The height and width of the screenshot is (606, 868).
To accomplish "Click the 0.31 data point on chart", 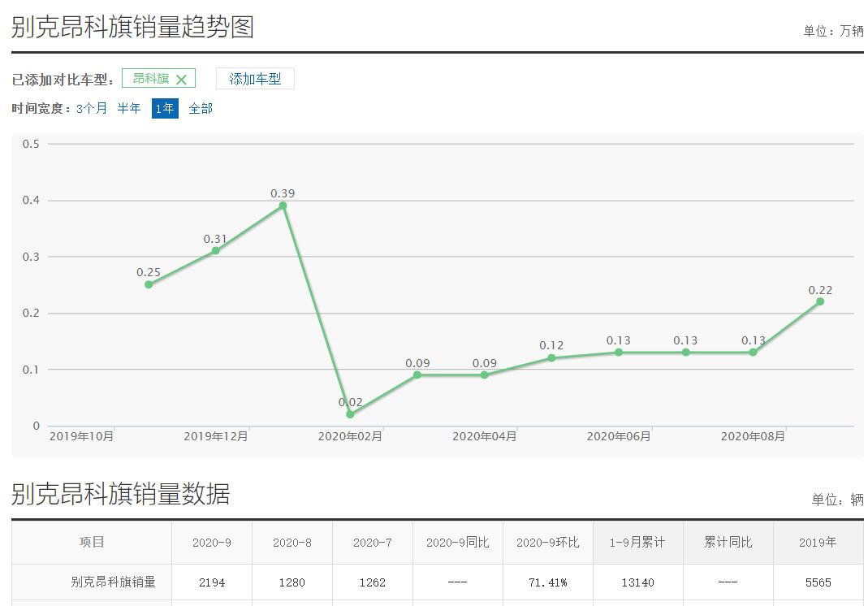I will click(x=215, y=250).
